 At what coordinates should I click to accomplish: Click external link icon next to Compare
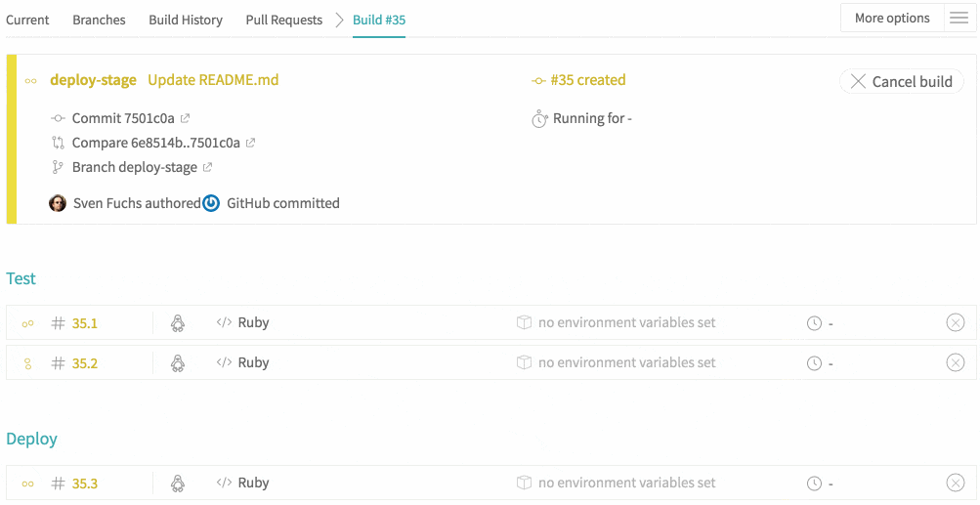click(x=250, y=144)
